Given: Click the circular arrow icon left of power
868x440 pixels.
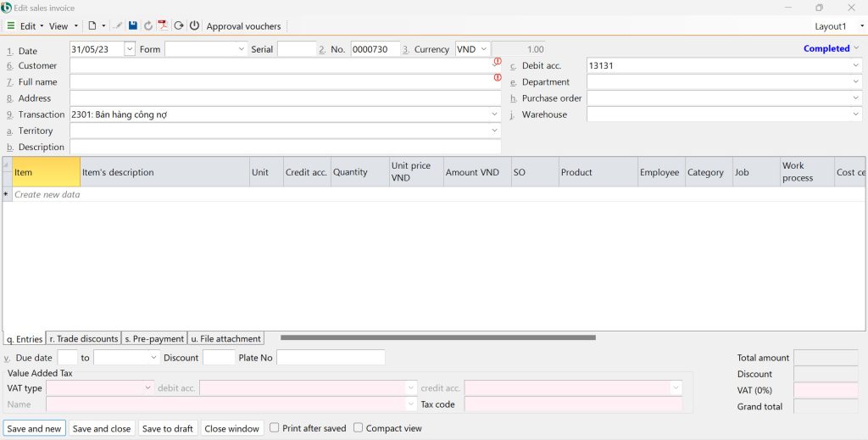Looking at the screenshot, I should [x=179, y=26].
